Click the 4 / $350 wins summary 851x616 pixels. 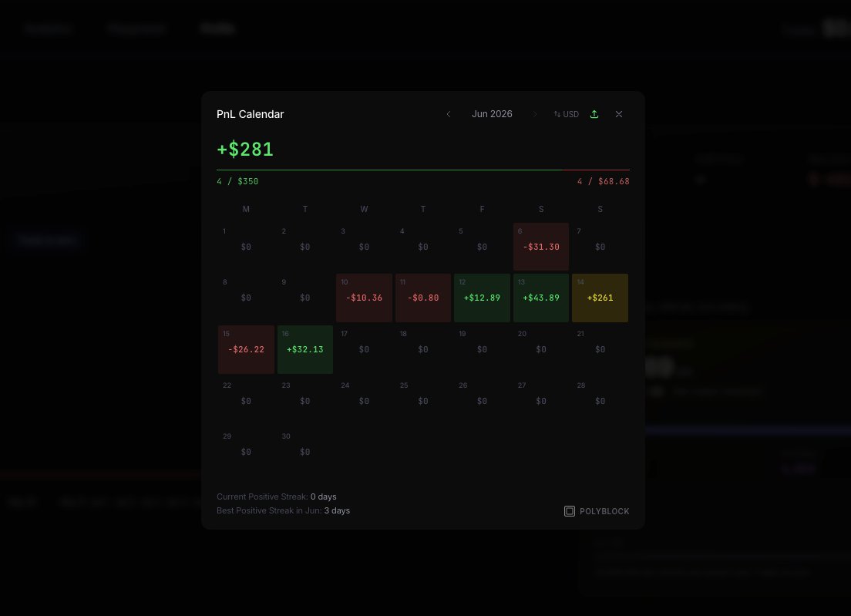tap(237, 181)
